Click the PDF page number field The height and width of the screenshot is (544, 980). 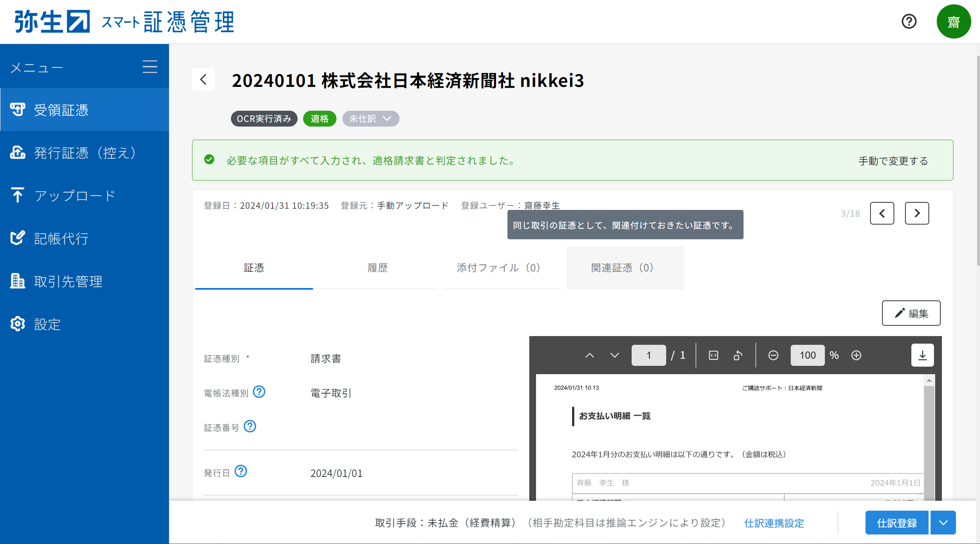pos(649,355)
